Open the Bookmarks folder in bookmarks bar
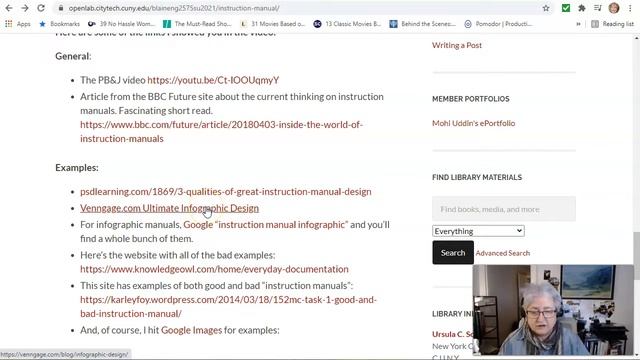The width and height of the screenshot is (640, 360). point(60,24)
